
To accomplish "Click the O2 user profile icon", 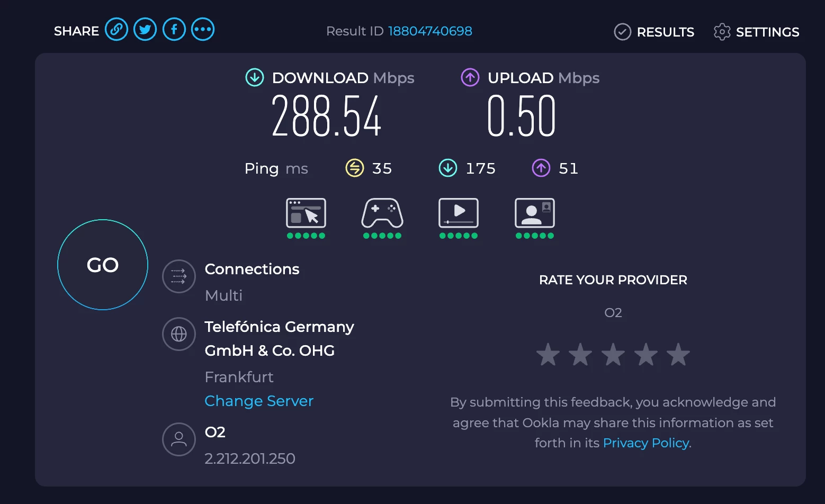I will click(179, 439).
